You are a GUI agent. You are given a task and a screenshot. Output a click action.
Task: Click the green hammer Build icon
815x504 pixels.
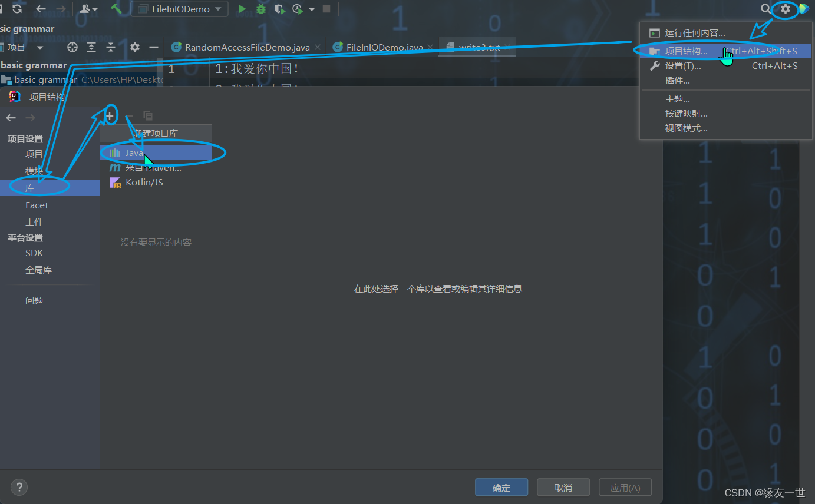click(116, 9)
